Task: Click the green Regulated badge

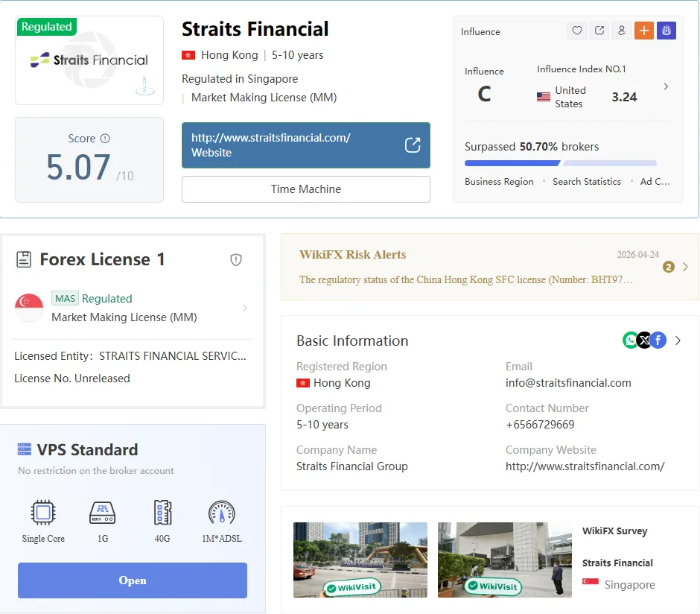Action: [47, 27]
